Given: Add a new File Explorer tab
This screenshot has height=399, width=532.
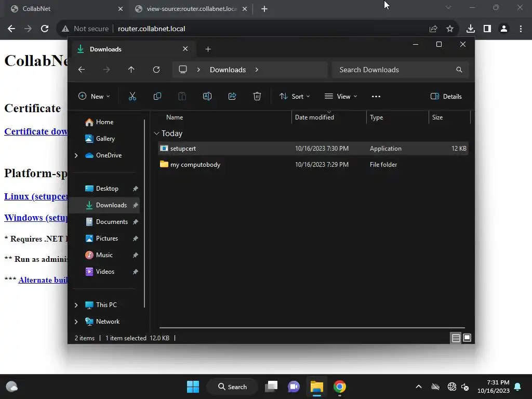Looking at the screenshot, I should [208, 49].
